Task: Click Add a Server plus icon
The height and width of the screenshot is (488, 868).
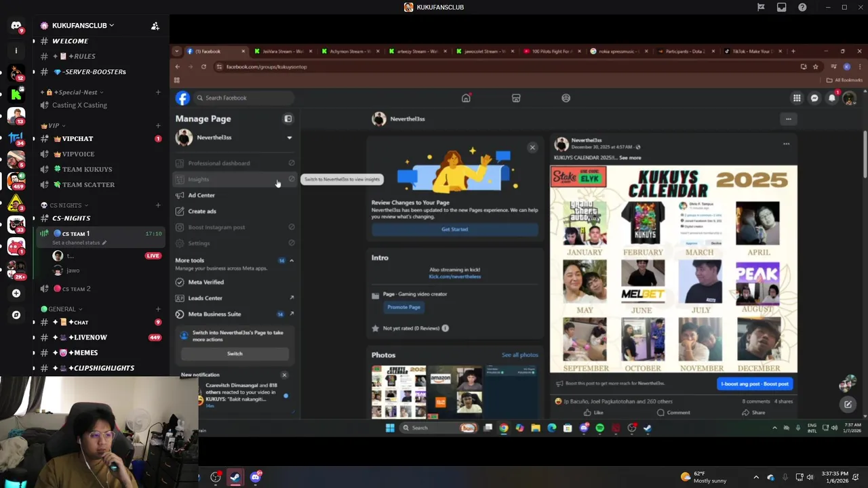Action: [x=16, y=293]
